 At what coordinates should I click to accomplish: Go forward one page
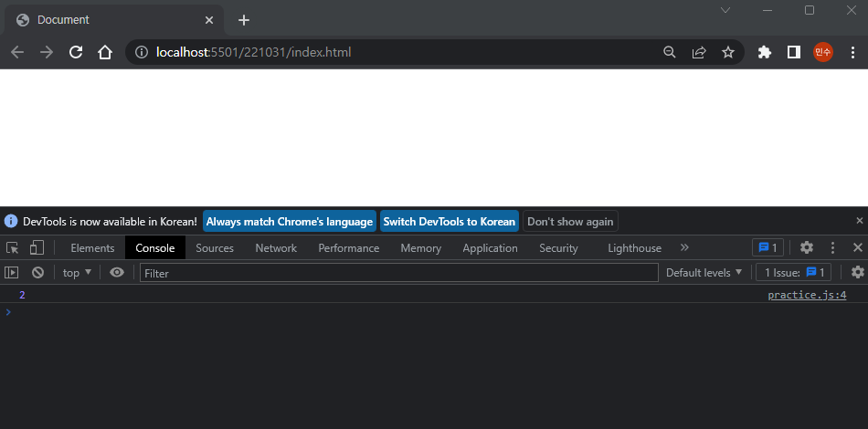[x=47, y=53]
